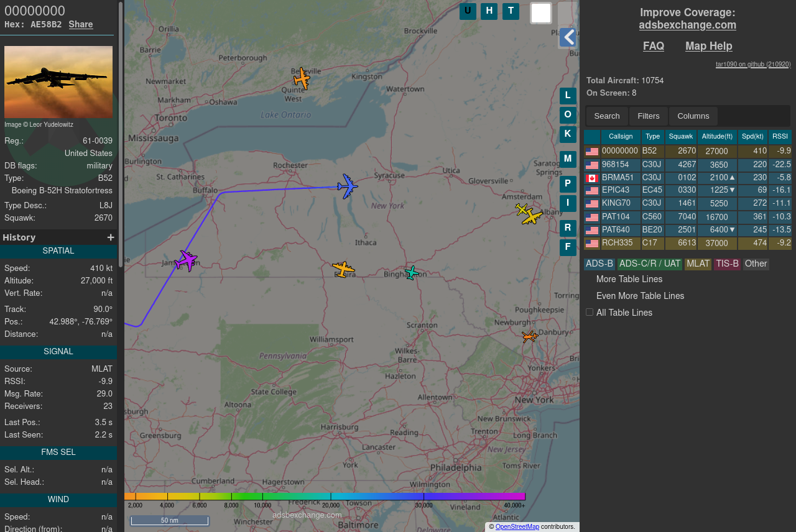Expand the History section plus sign

coord(111,237)
